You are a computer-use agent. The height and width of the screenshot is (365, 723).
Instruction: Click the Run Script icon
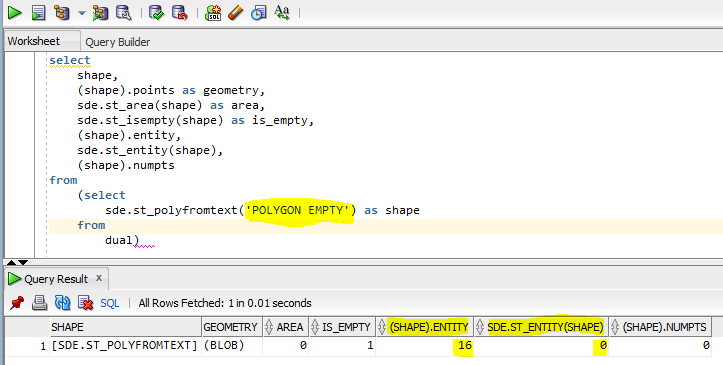point(38,12)
